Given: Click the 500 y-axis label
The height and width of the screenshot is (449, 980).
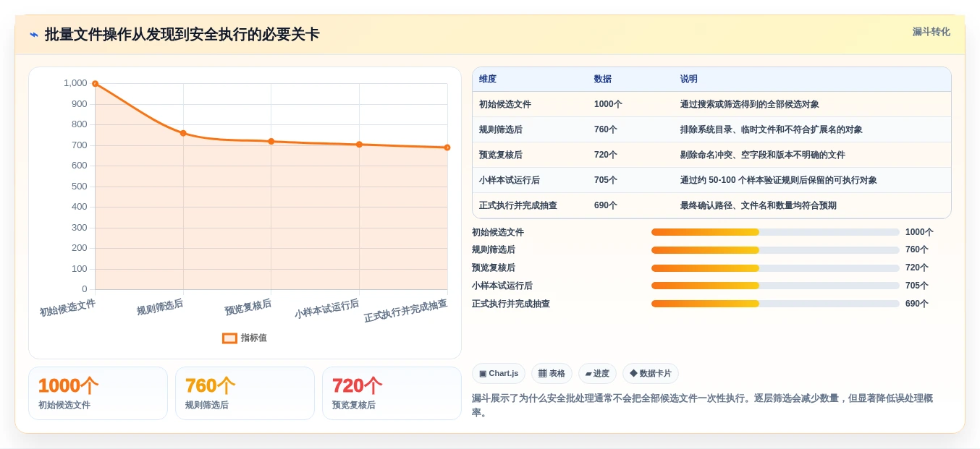Looking at the screenshot, I should [x=80, y=187].
